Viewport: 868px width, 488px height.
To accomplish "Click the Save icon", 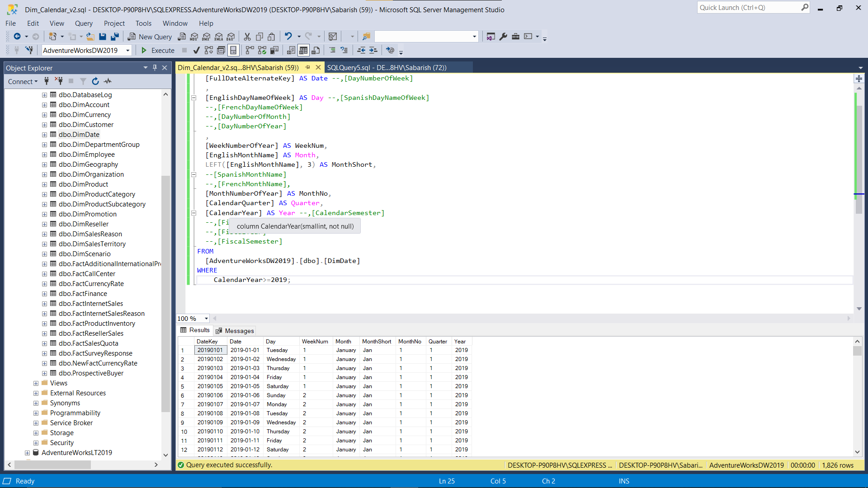I will click(103, 37).
